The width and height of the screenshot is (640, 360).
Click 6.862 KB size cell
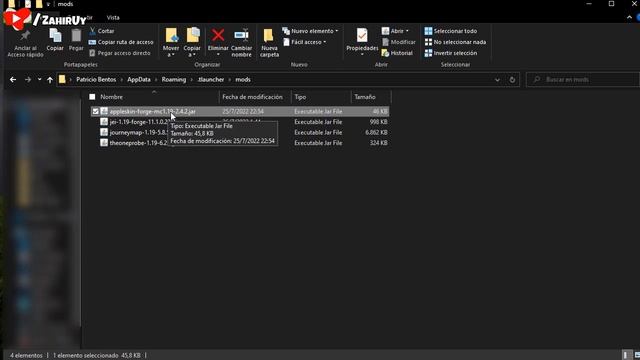point(376,132)
